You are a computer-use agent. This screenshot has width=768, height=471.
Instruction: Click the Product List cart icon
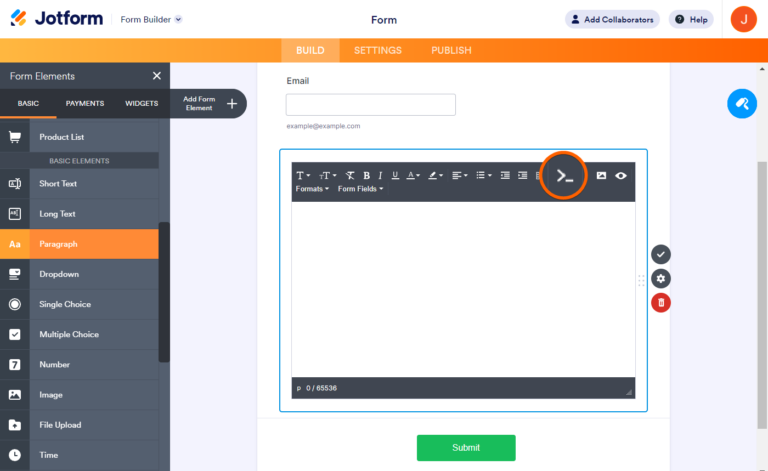[x=15, y=137]
